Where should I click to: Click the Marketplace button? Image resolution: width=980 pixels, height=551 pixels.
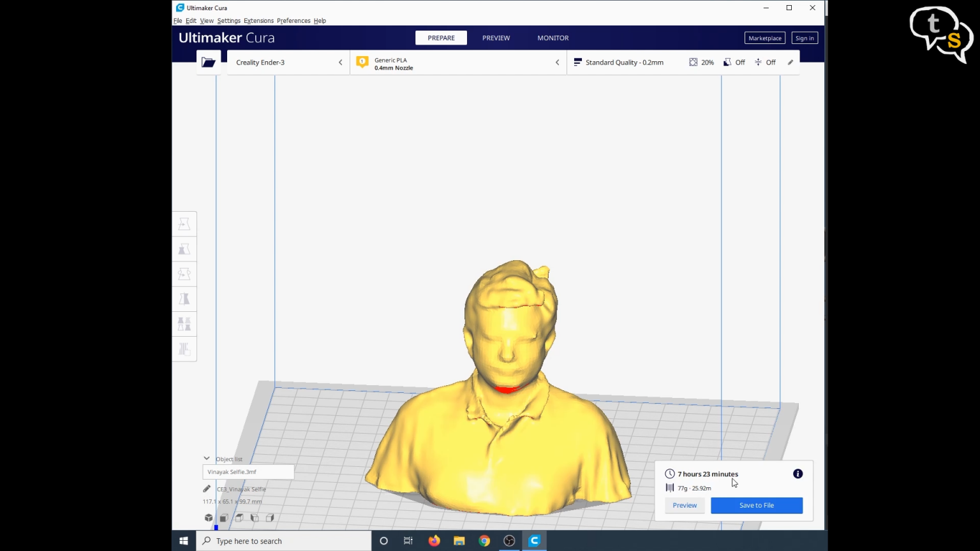point(764,38)
